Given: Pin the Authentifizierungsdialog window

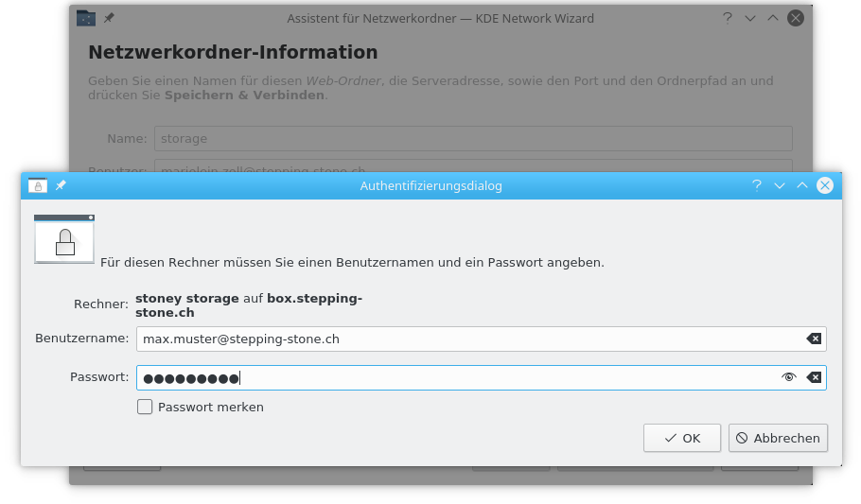Looking at the screenshot, I should pos(61,185).
